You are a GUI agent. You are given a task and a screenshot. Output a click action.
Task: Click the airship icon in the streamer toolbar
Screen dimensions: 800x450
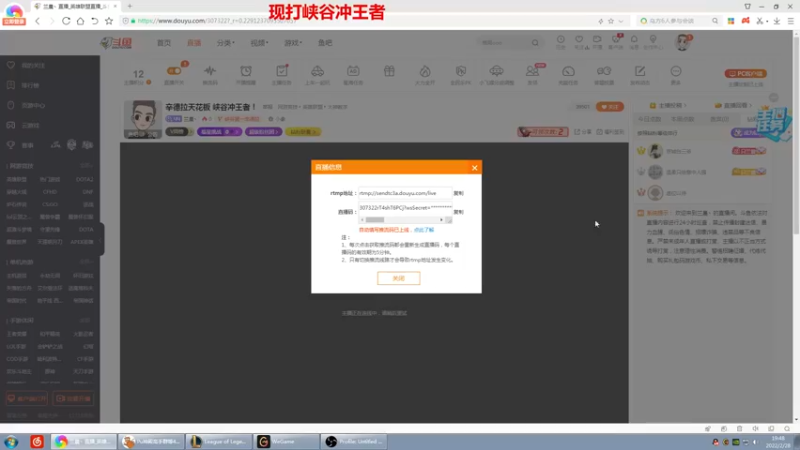coord(496,71)
